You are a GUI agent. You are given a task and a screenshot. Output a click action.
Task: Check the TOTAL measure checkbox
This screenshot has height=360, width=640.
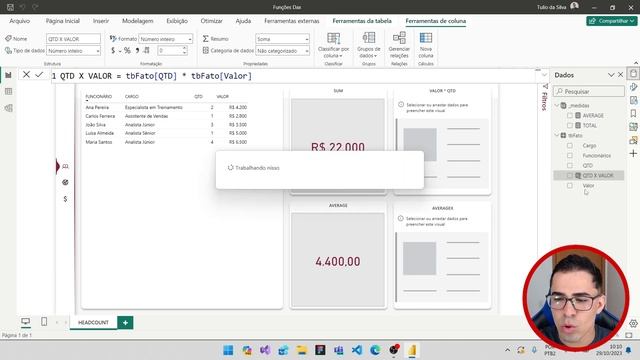(570, 125)
